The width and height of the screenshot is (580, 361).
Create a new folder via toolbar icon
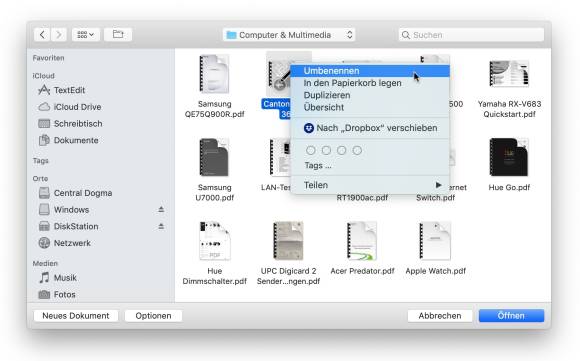click(x=118, y=35)
